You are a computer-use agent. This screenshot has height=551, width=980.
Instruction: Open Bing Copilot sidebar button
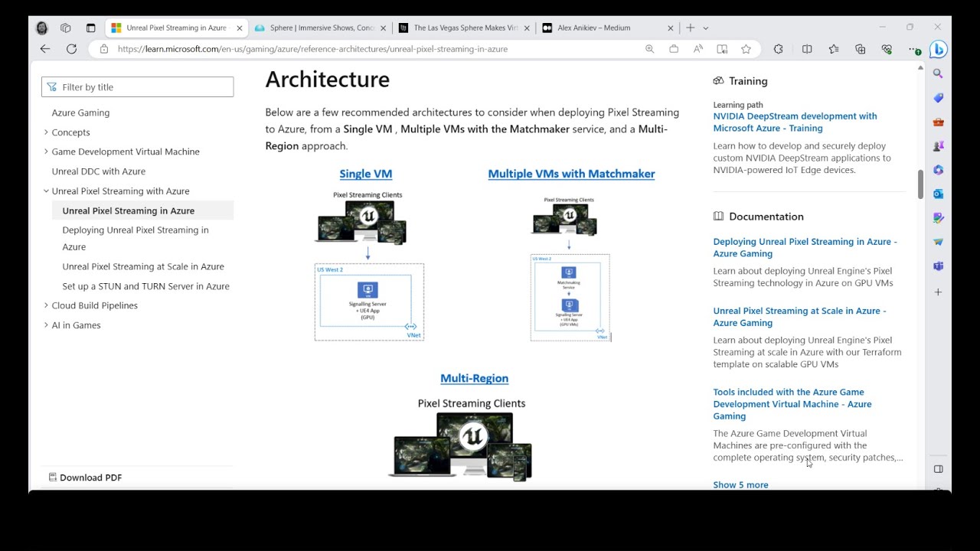(939, 49)
